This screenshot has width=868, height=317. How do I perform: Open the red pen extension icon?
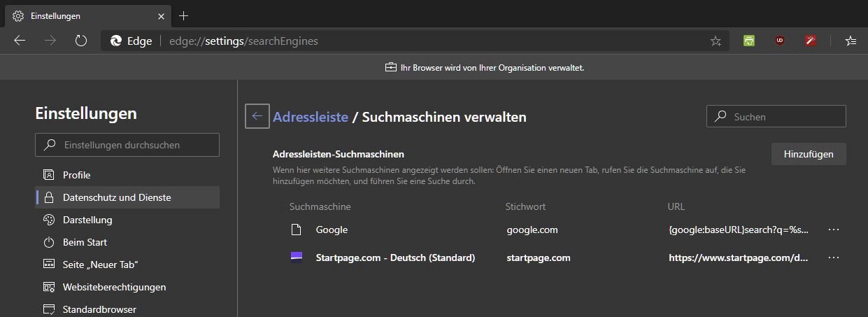tap(811, 41)
